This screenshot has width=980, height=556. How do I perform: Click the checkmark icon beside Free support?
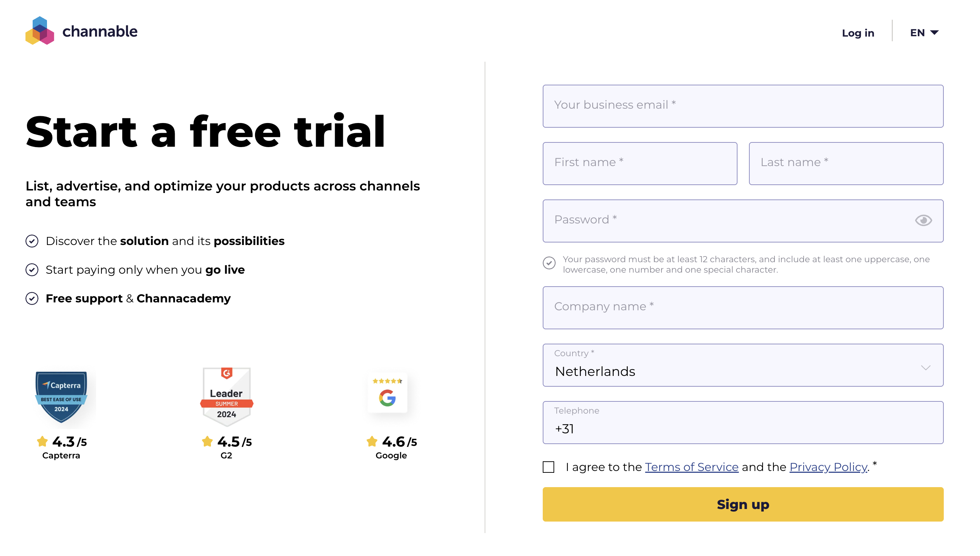[32, 298]
